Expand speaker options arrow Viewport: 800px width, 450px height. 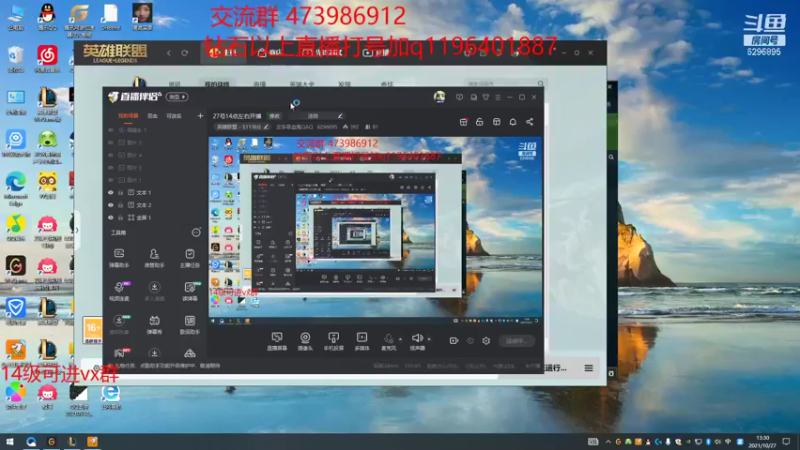coord(429,339)
